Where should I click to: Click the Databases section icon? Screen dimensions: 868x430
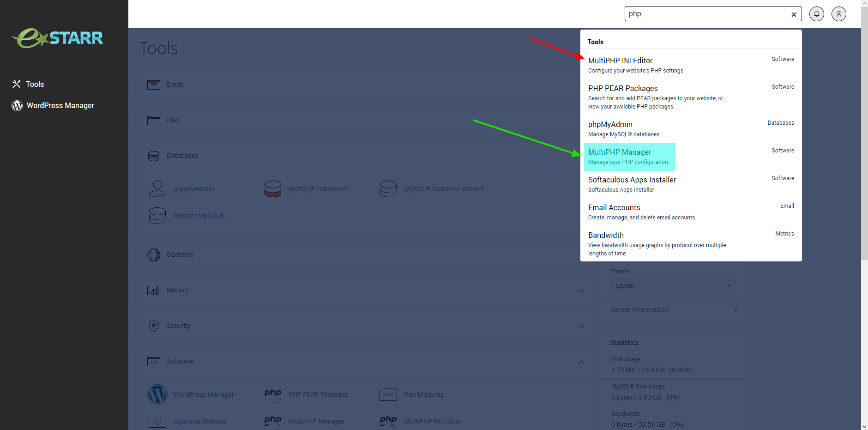pos(154,156)
